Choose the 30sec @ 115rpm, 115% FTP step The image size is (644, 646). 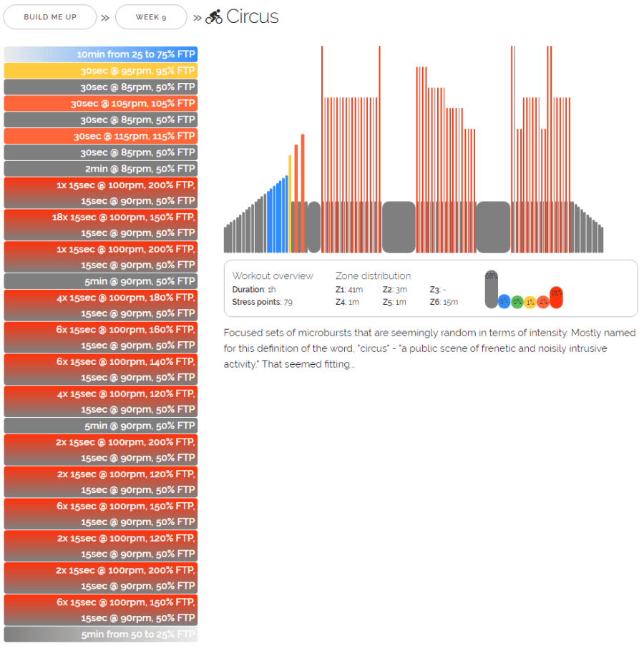click(100, 136)
